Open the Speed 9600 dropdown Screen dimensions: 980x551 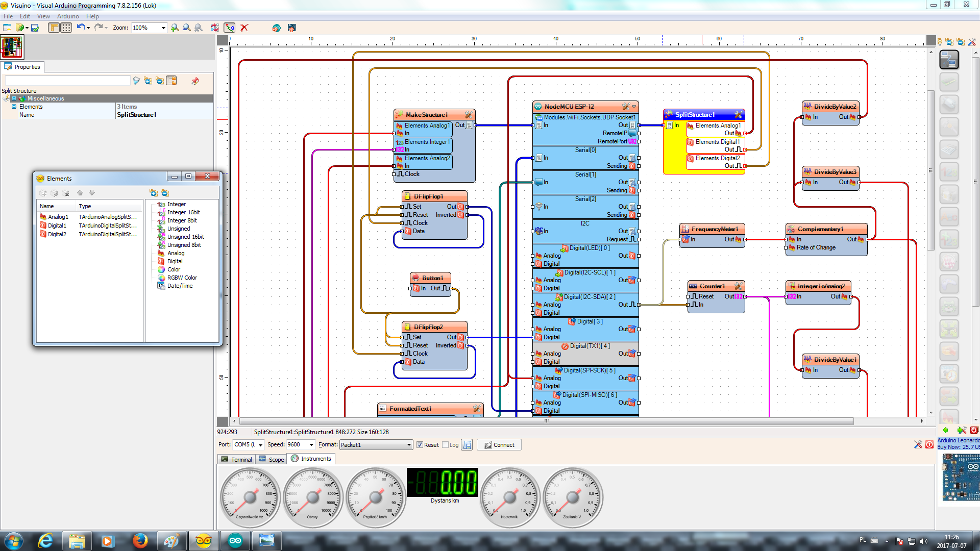pyautogui.click(x=311, y=445)
